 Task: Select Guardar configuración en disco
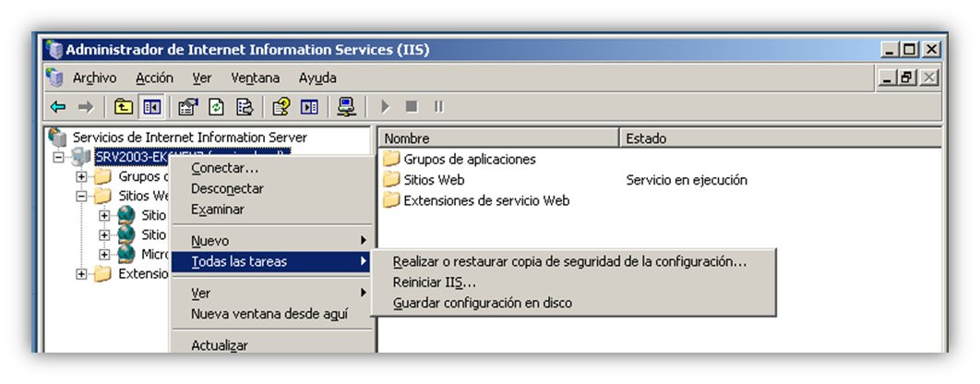(x=573, y=304)
